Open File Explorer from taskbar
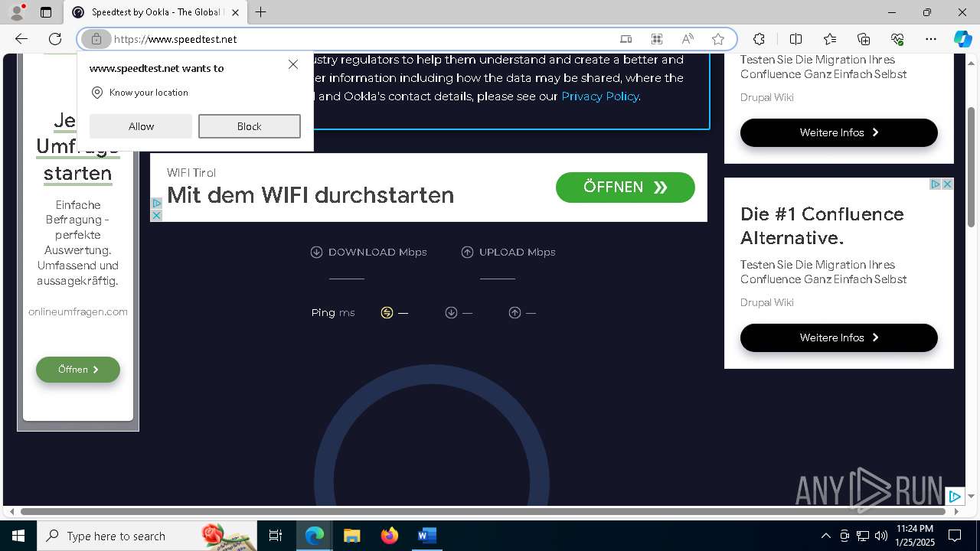 pos(351,536)
